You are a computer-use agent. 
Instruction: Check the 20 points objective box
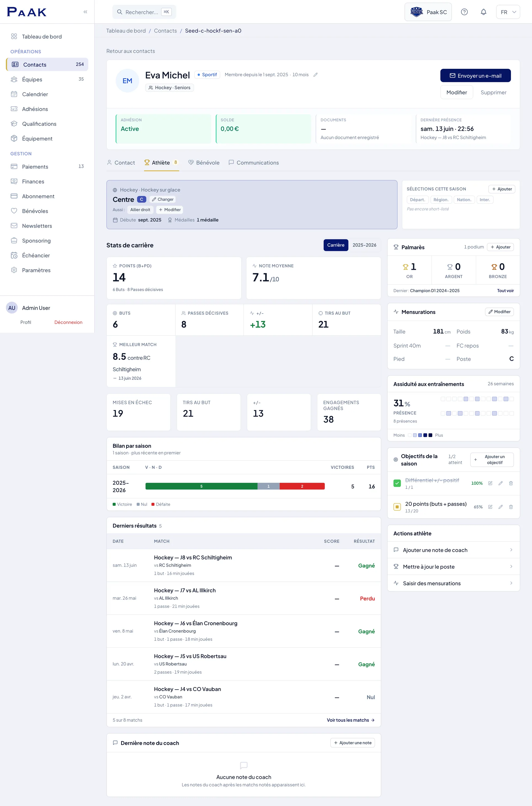[x=397, y=507]
